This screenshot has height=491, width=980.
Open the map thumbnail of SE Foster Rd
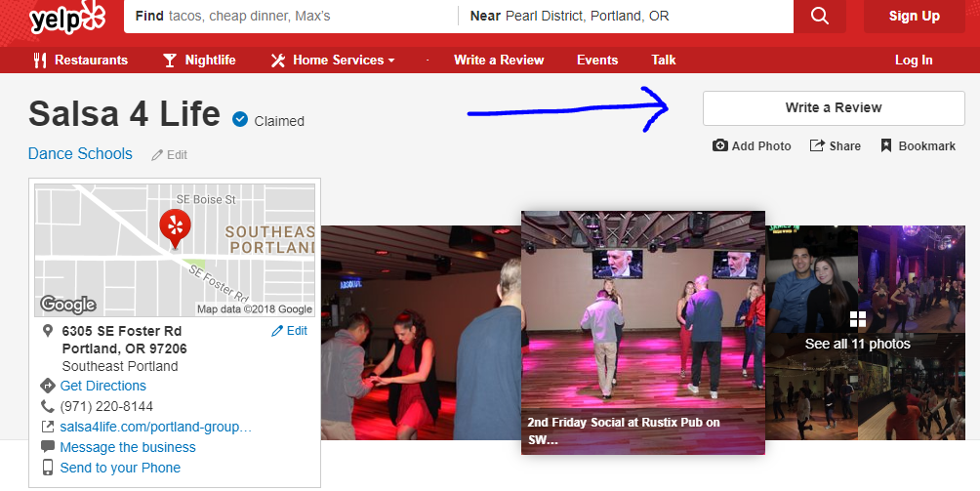(x=175, y=251)
